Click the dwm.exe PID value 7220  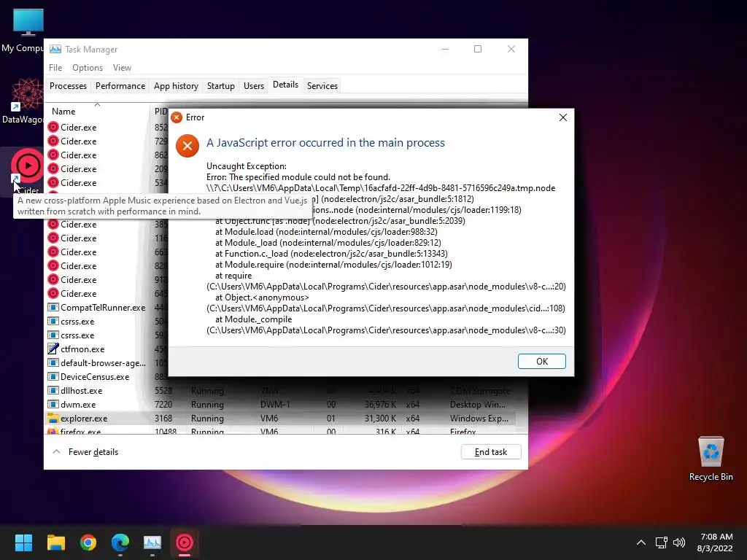tap(163, 404)
